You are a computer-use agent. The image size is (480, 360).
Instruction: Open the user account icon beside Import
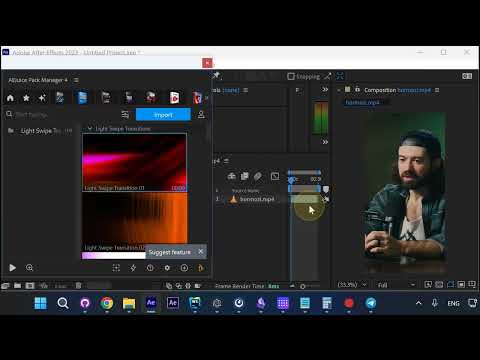coord(201,115)
